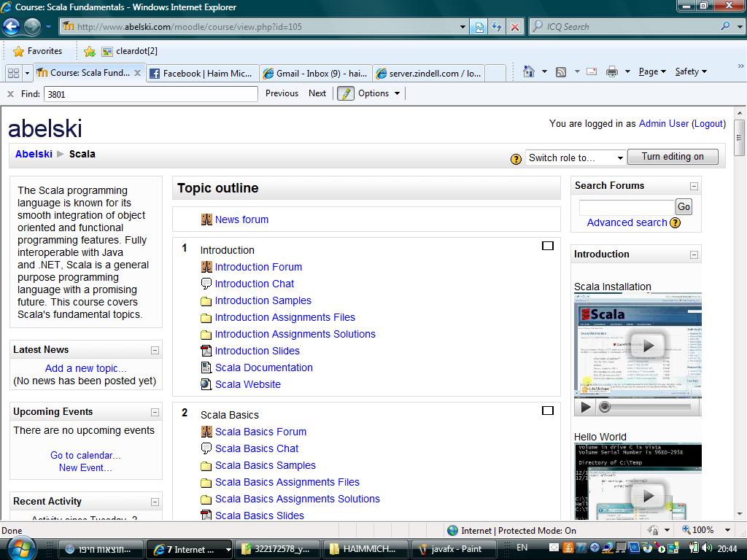Click the Introduction Samples folder icon
Viewport: 747px width, 560px height.
tap(206, 301)
